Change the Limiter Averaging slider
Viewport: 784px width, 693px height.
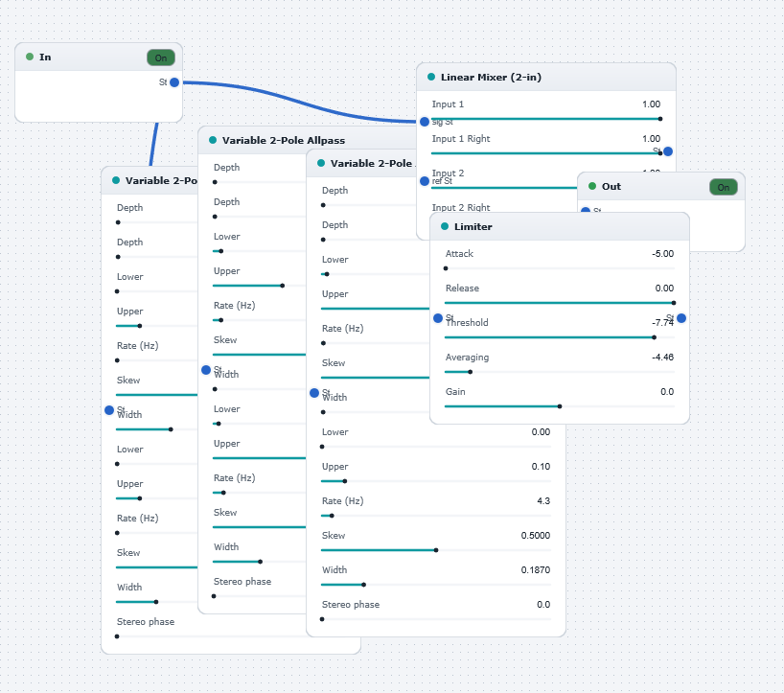560,372
